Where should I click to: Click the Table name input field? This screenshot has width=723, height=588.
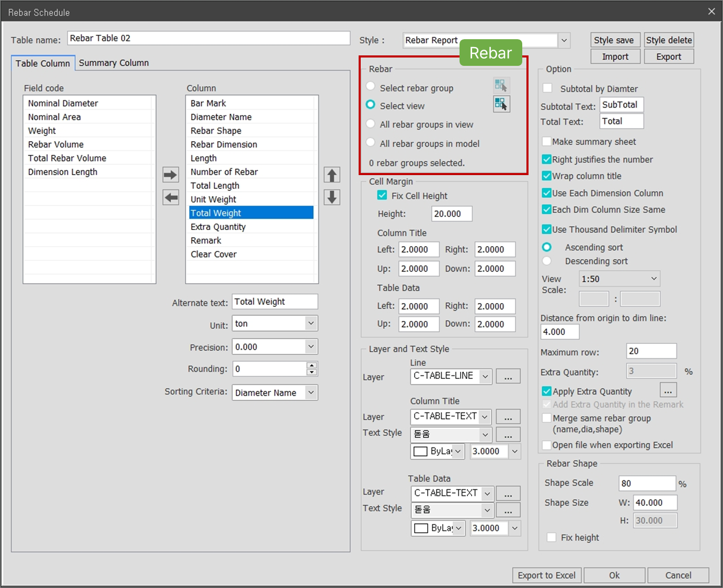[209, 38]
